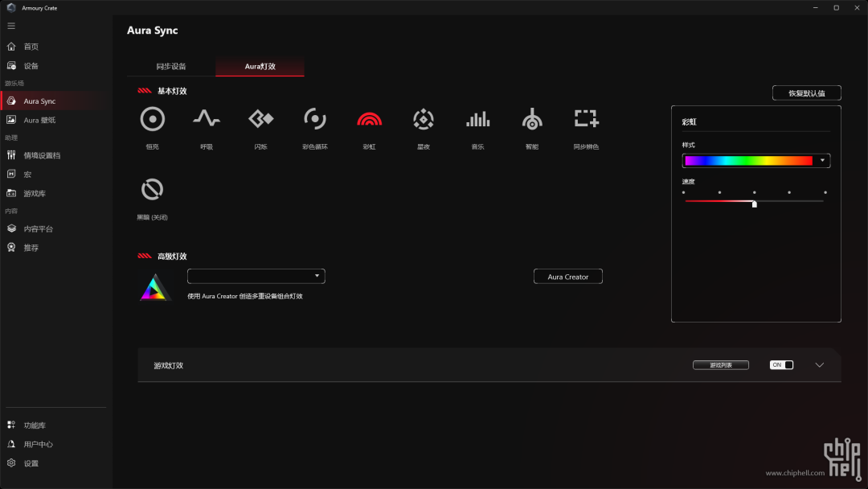The height and width of the screenshot is (489, 868).
Task: Click the 恢复默认值 restore defaults button
Action: pyautogui.click(x=807, y=93)
